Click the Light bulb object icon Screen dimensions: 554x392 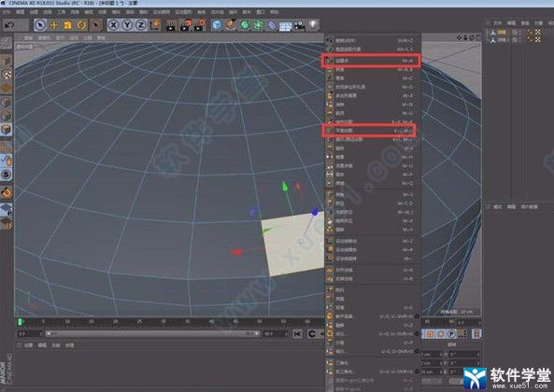pyautogui.click(x=313, y=24)
